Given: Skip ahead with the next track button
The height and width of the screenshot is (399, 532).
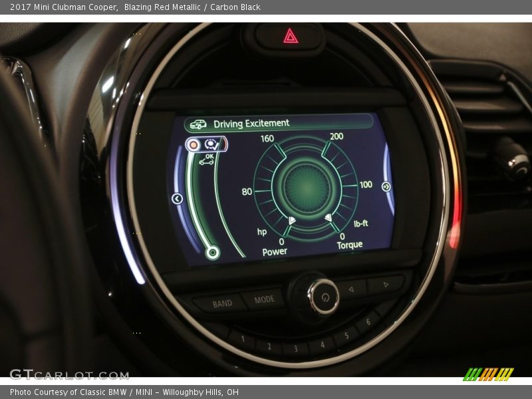Looking at the screenshot, I should pyautogui.click(x=386, y=285).
